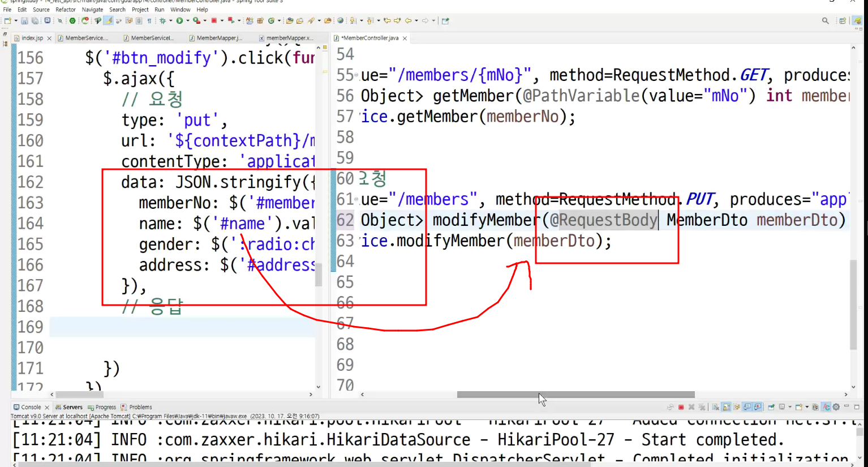Click the Search flashlight icon in toolbar
The width and height of the screenshot is (868, 467).
(311, 21)
